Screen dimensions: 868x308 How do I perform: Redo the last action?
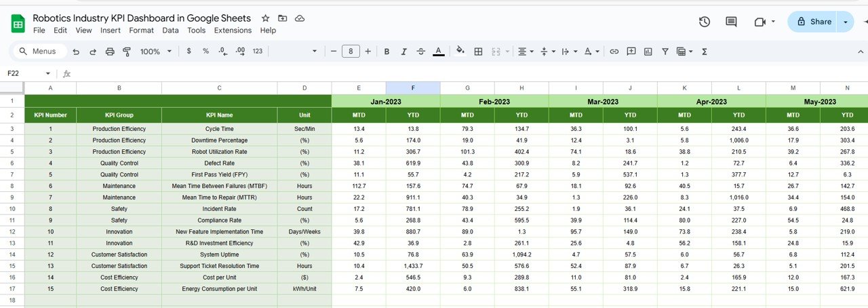coord(92,52)
